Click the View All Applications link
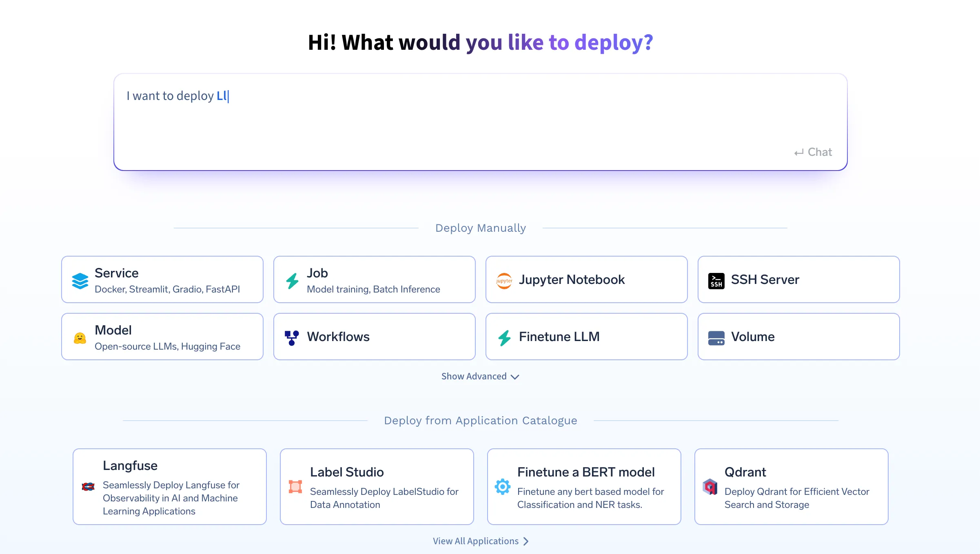The height and width of the screenshot is (554, 980). click(x=475, y=541)
